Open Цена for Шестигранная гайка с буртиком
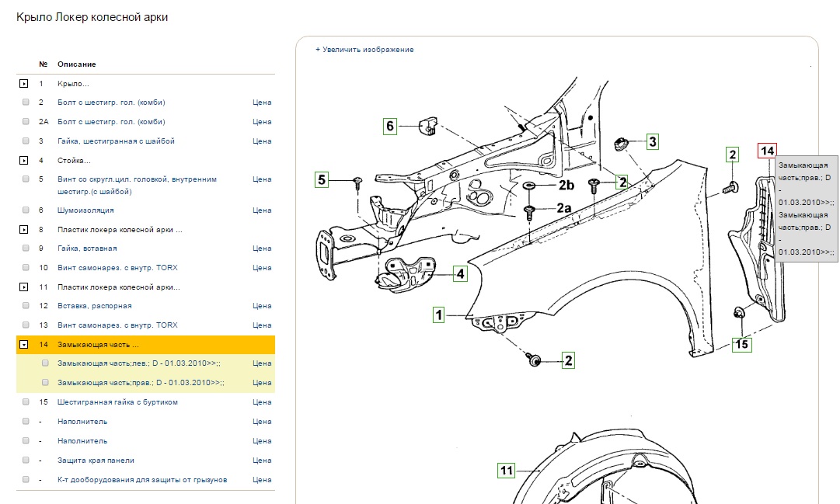The image size is (840, 504). click(262, 401)
